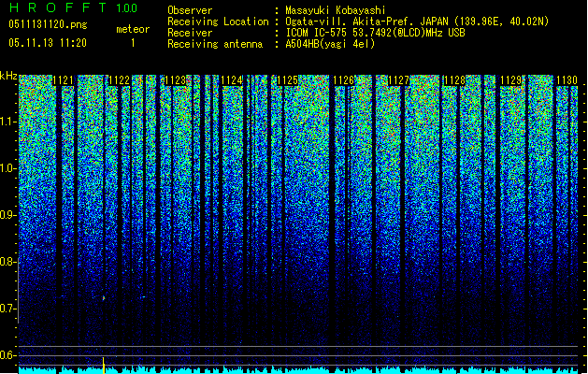Click the 0.7 frequency axis label
Screen dimensions: 588x374
[x=7, y=309]
